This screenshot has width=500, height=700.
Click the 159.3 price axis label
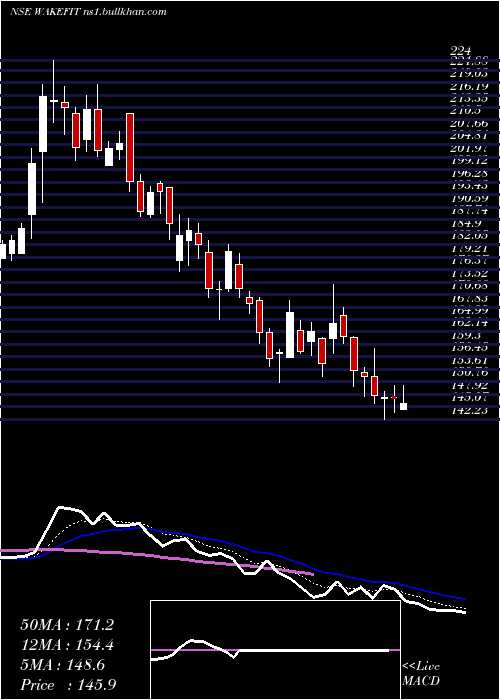pos(466,334)
